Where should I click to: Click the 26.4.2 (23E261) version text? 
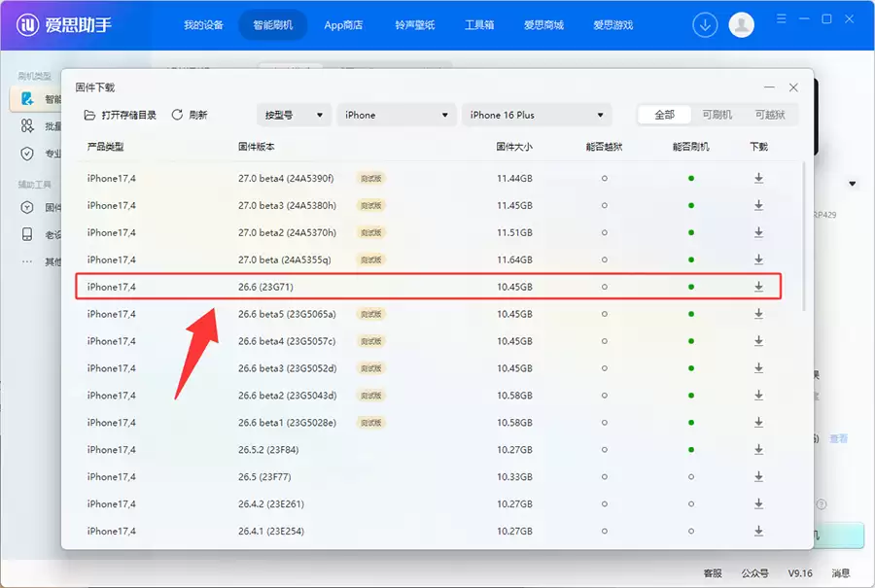271,503
